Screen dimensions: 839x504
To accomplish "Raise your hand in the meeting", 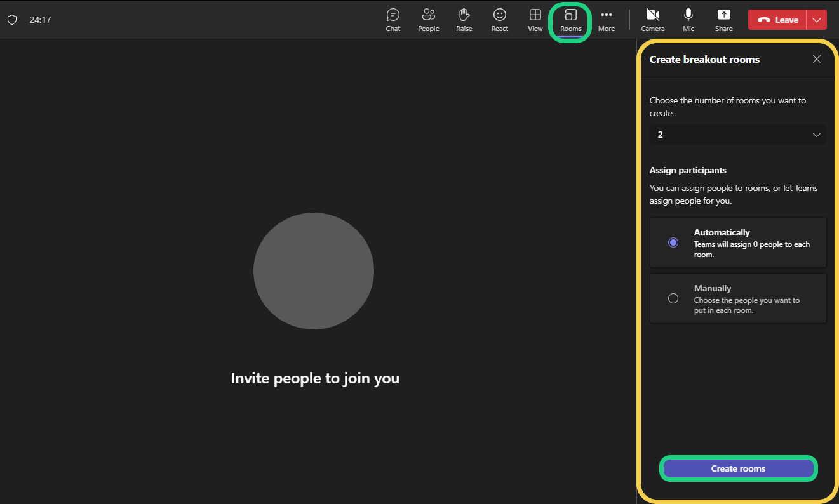I will coord(464,20).
